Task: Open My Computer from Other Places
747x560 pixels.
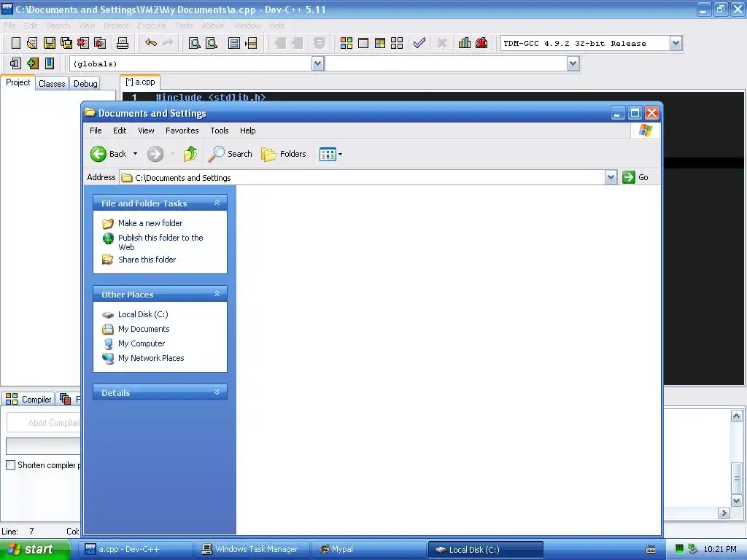Action: (142, 343)
